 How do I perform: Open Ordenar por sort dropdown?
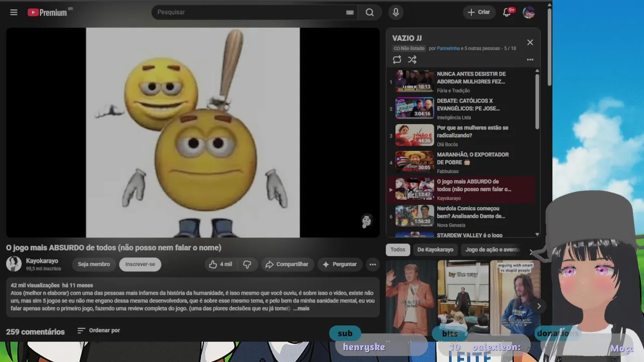coord(99,330)
